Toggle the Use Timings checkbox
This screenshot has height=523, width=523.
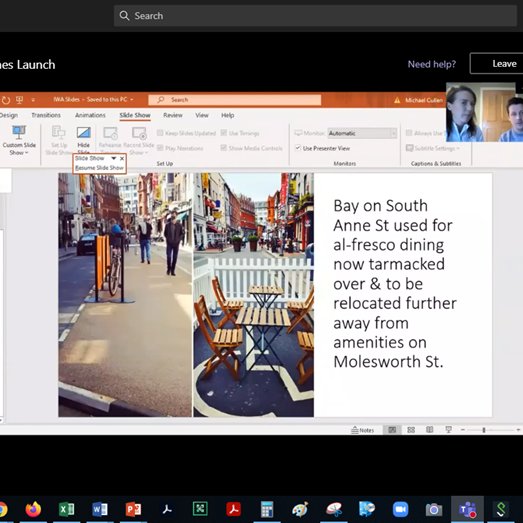223,133
